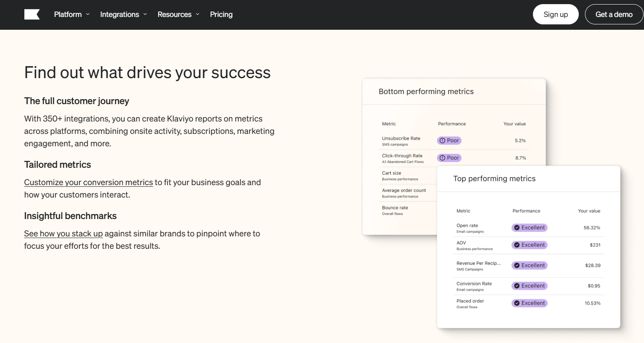644x343 pixels.
Task: Click the Open rate metric label
Action: [x=467, y=226]
